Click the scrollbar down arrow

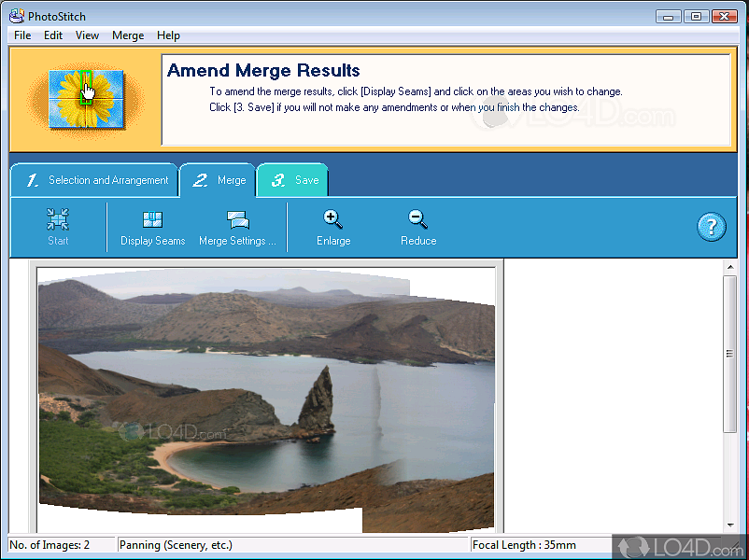pos(731,525)
